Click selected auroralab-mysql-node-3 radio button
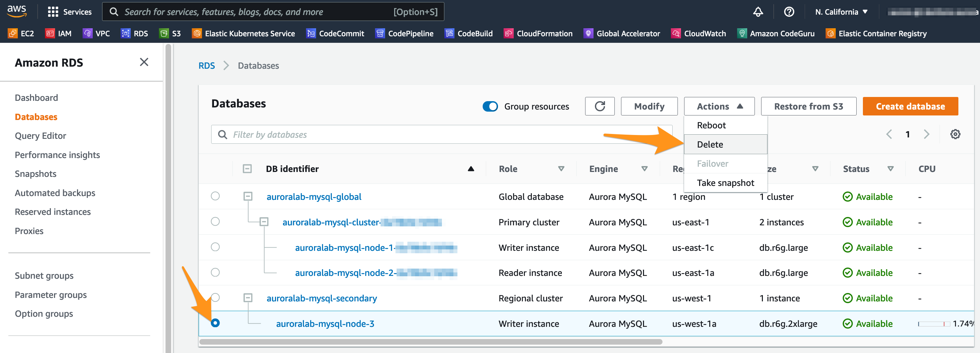The height and width of the screenshot is (353, 980). 215,323
